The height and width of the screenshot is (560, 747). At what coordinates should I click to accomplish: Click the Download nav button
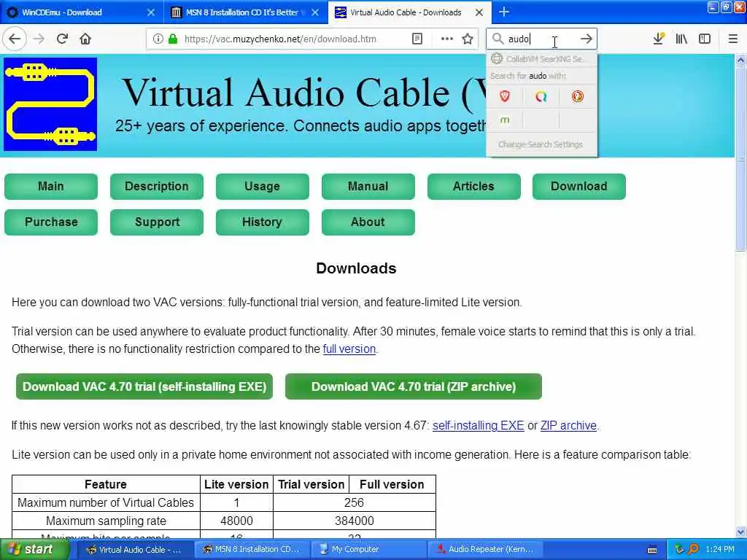pyautogui.click(x=579, y=186)
